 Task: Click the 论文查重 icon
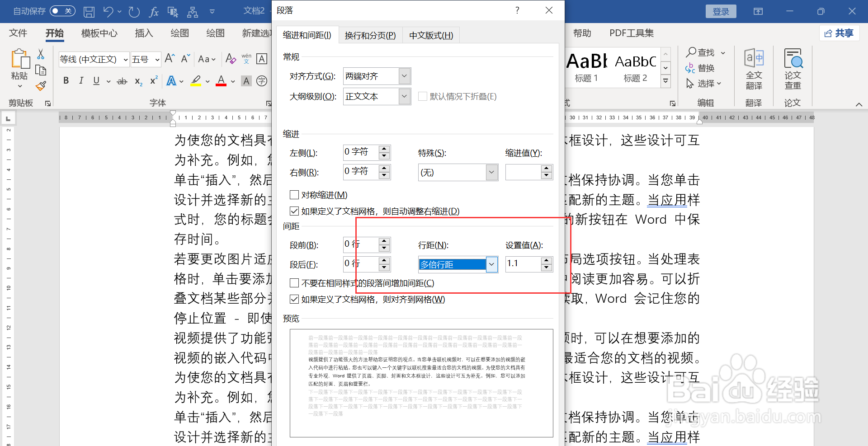tap(793, 70)
